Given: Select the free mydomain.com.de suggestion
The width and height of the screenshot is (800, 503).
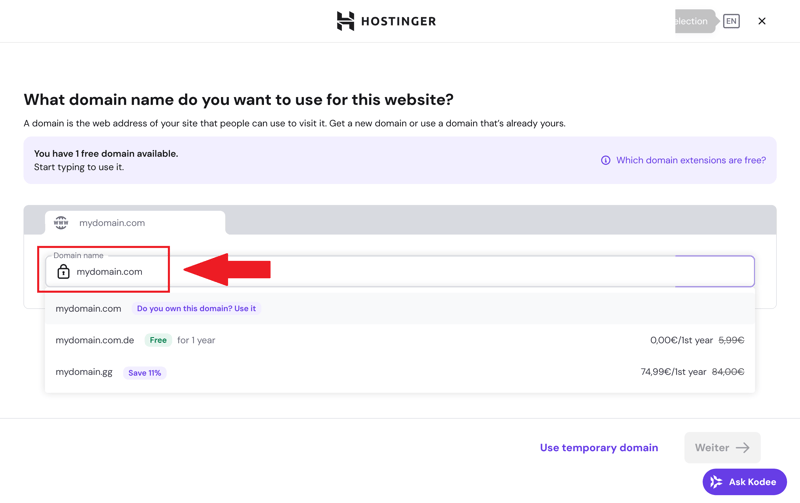Looking at the screenshot, I should pos(95,340).
